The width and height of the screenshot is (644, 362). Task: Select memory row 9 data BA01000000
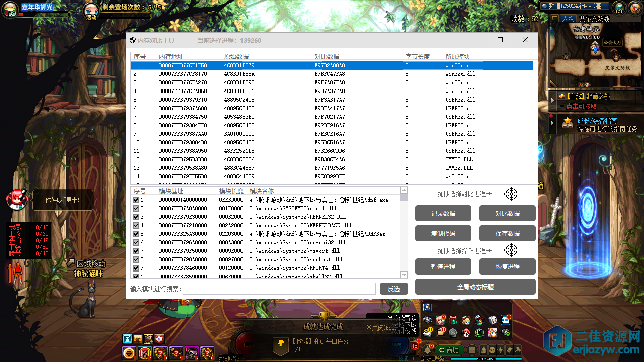click(332, 134)
